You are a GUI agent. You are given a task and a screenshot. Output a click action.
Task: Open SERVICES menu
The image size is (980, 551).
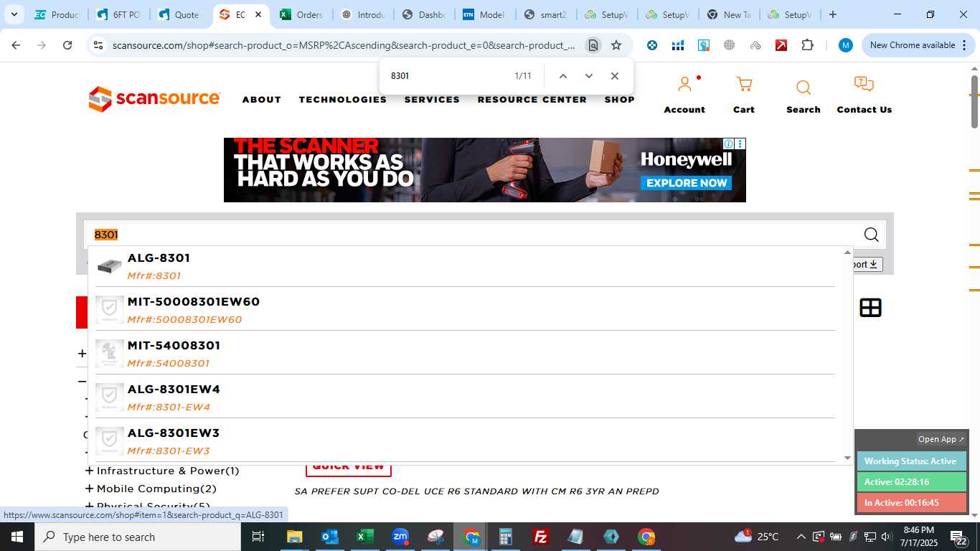point(432,100)
